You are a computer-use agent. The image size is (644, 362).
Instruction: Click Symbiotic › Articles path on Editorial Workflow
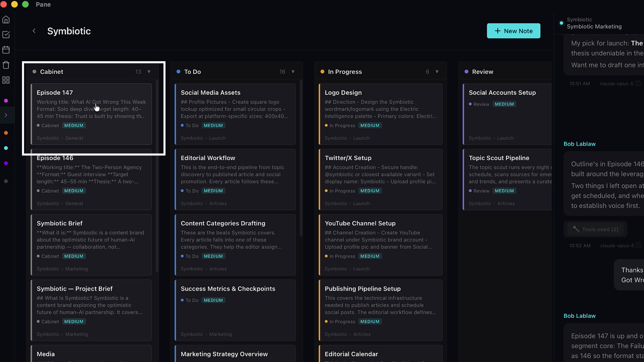[x=204, y=203]
